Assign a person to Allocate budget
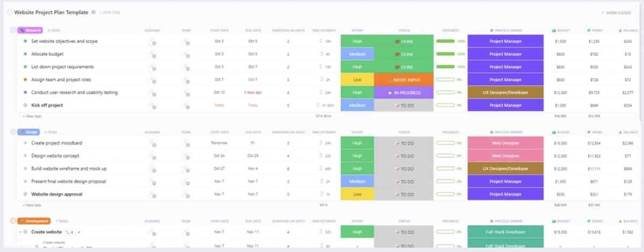 coord(152,54)
